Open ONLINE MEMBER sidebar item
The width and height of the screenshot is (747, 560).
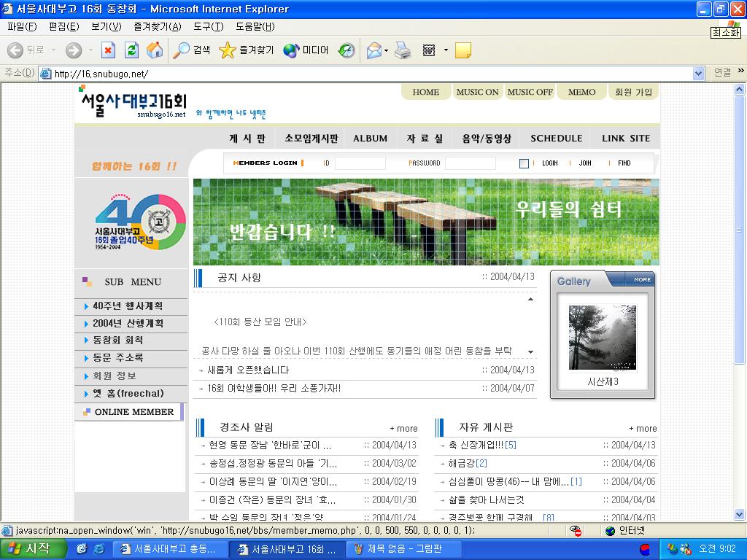[128, 412]
